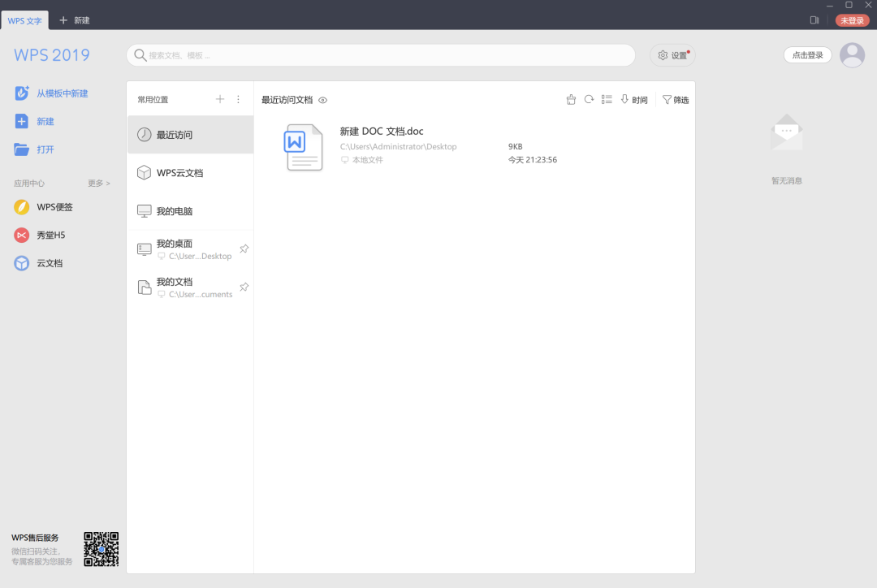Viewport: 877px width, 588px height.
Task: Click the WPS售后服务 QR code
Action: point(102,549)
